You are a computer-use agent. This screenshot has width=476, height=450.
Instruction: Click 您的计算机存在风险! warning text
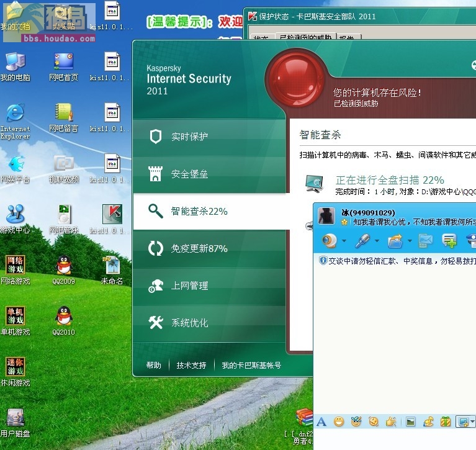[x=377, y=92]
